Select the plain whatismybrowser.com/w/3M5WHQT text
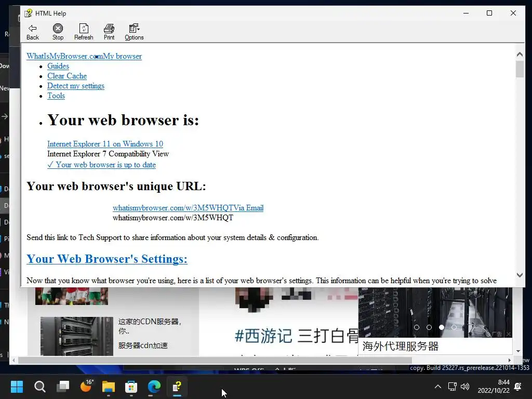Image resolution: width=532 pixels, height=399 pixels. tap(173, 218)
